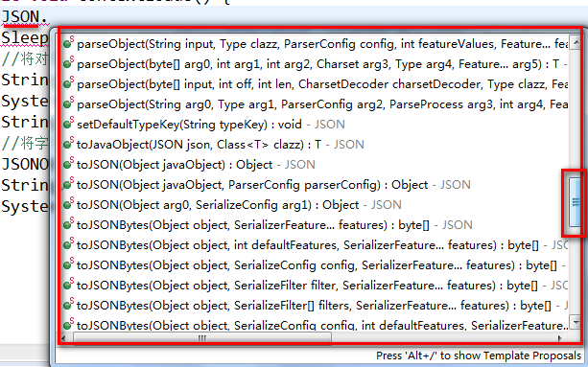Select toJSON(Object javaObject, ParserConfig parserConfig) entry
This screenshot has height=367, width=588.
click(315, 185)
